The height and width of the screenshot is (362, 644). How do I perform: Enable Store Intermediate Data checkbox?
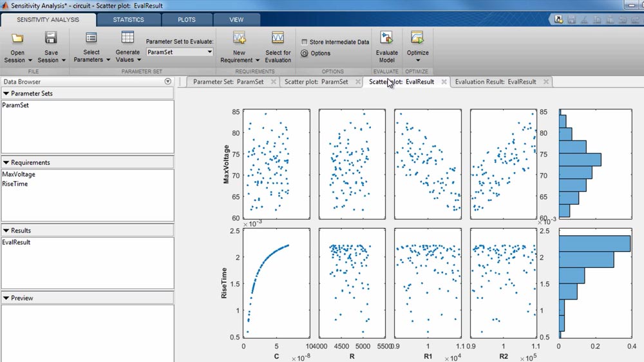pos(305,42)
